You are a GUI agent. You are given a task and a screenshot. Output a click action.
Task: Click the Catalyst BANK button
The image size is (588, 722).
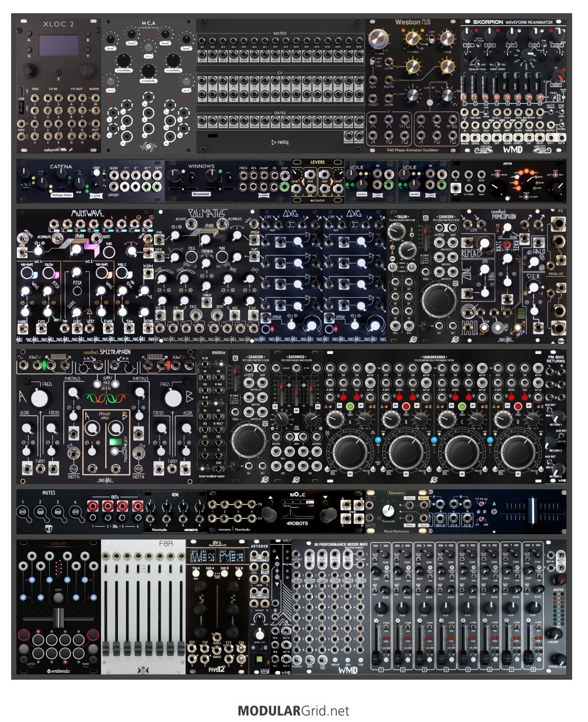[x=93, y=649]
